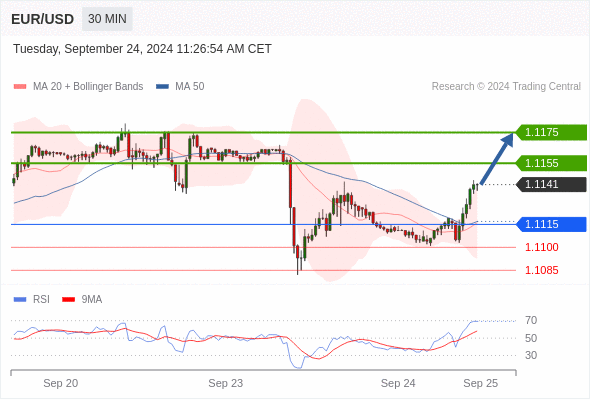Click the Sep 20 date axis label
This screenshot has height=400, width=590.
61,383
